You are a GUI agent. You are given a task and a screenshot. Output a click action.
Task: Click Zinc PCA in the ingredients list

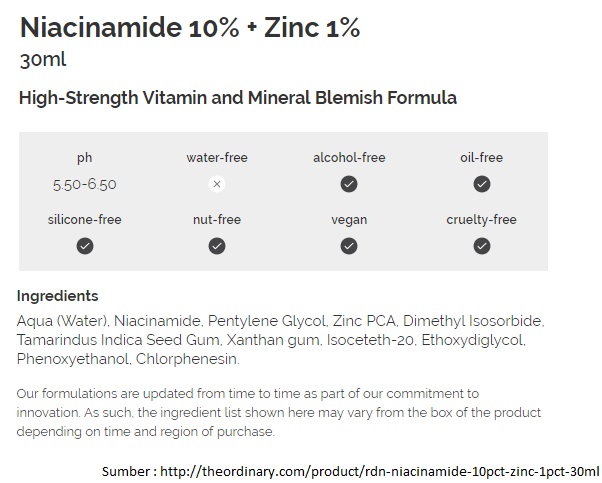click(x=364, y=321)
